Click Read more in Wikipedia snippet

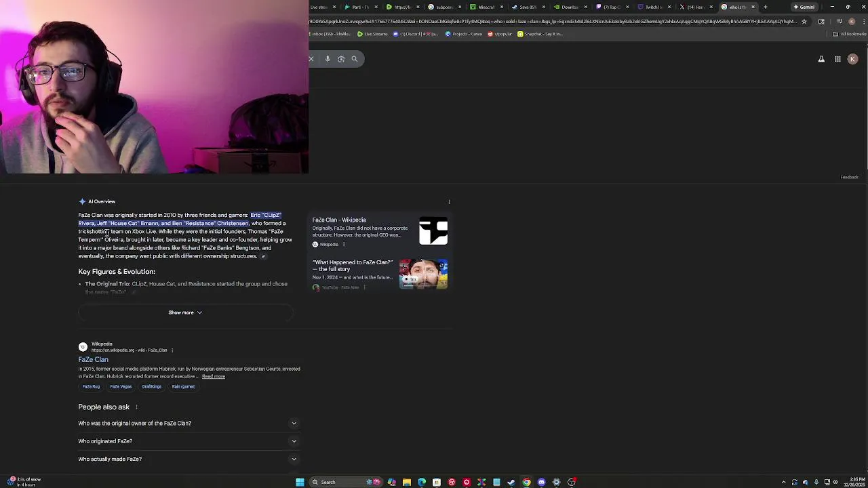[x=213, y=377]
